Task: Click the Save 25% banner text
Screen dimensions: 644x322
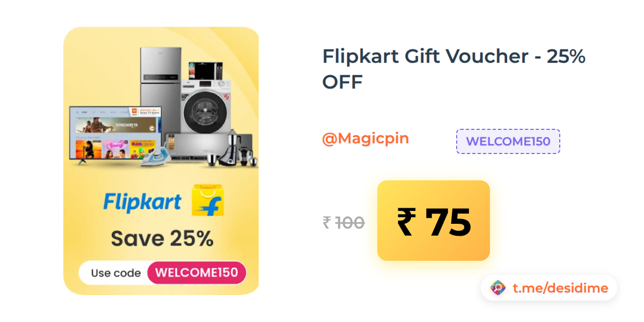Action: click(162, 239)
